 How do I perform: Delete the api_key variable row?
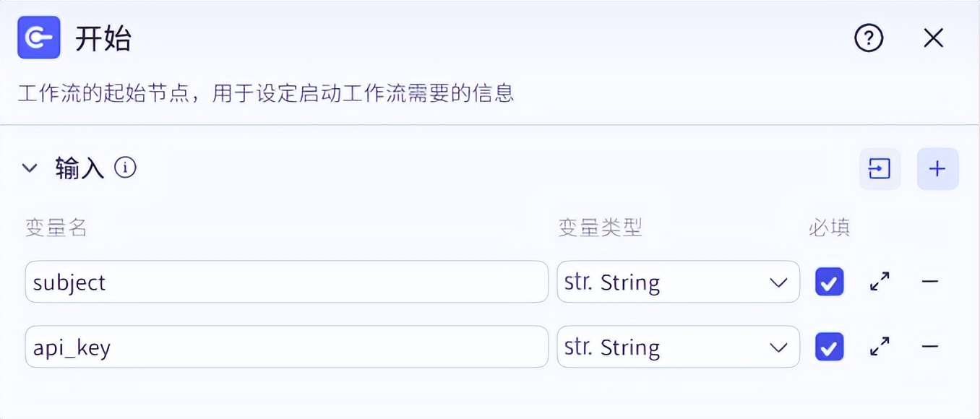point(930,347)
